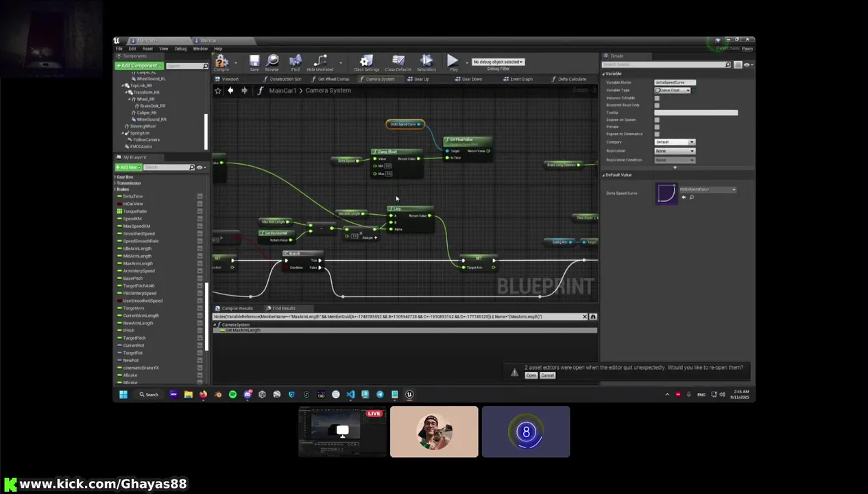Viewport: 868px width, 494px height.
Task: Click the browse-to-asset magnifier under curve picker
Action: [x=691, y=198]
